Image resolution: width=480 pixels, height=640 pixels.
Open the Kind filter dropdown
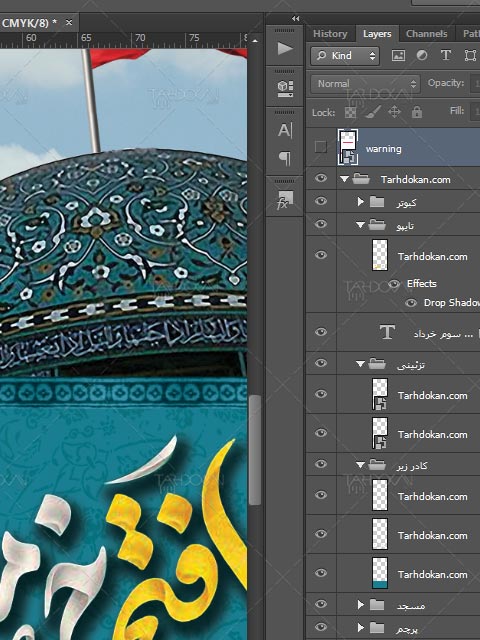click(345, 56)
